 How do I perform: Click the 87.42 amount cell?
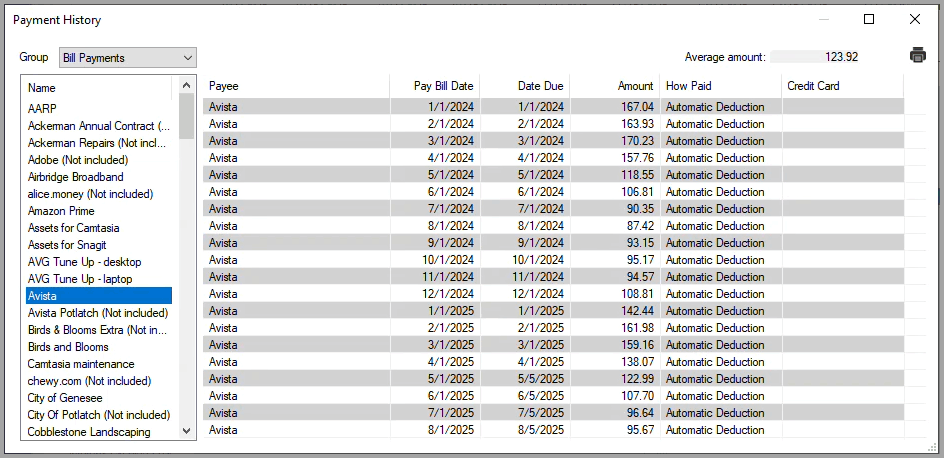point(615,226)
